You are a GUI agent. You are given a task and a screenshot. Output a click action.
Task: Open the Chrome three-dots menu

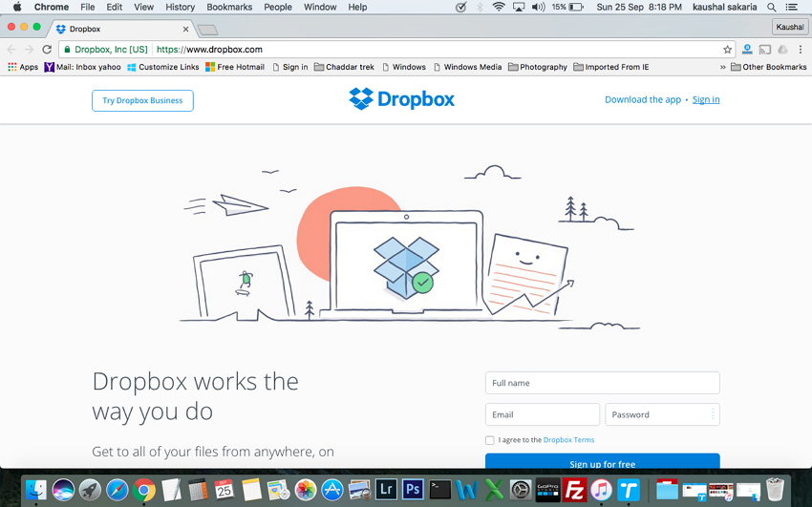(x=801, y=50)
